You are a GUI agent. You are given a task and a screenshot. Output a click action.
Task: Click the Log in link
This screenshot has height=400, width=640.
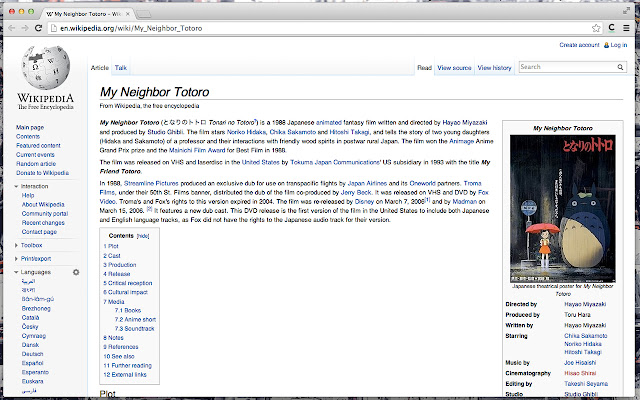pos(618,45)
